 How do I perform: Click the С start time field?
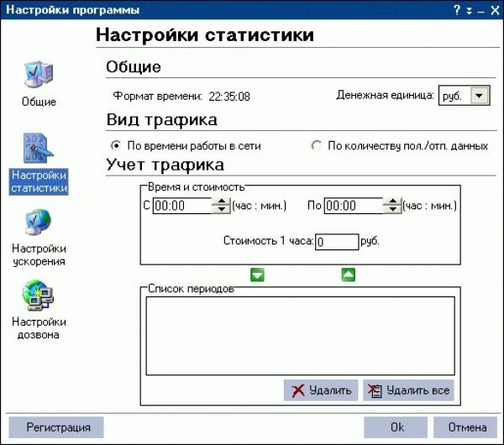182,206
